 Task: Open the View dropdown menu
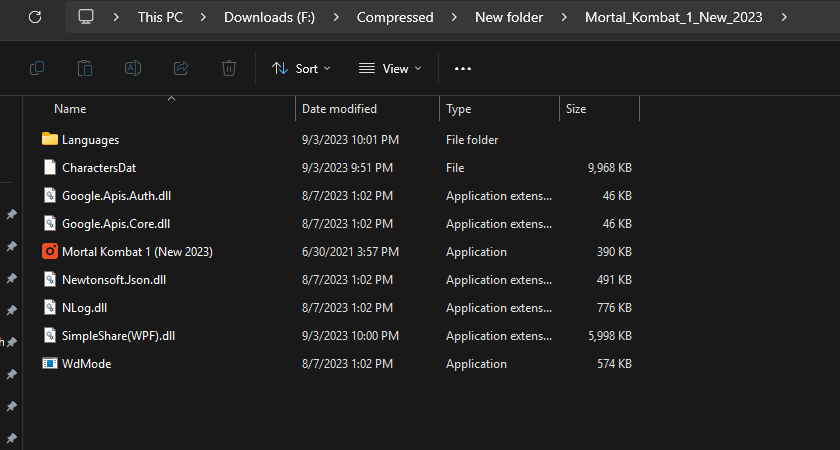click(390, 68)
